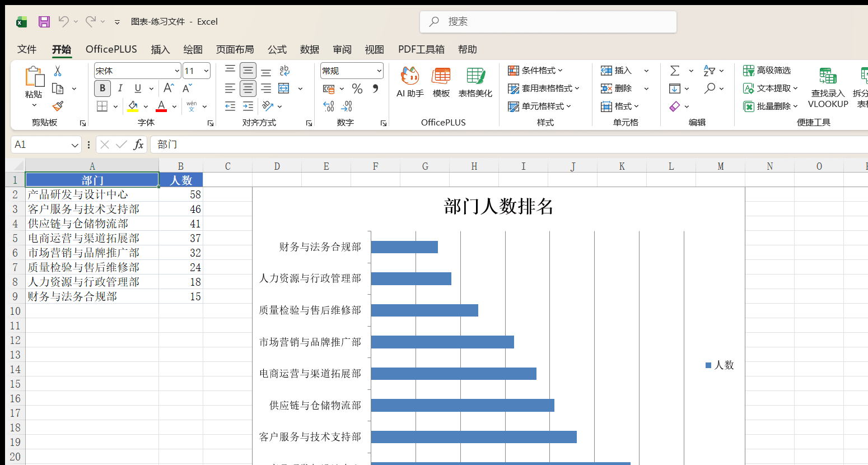Open the 模板 templates gallery
This screenshot has height=465, width=868.
pos(441,82)
